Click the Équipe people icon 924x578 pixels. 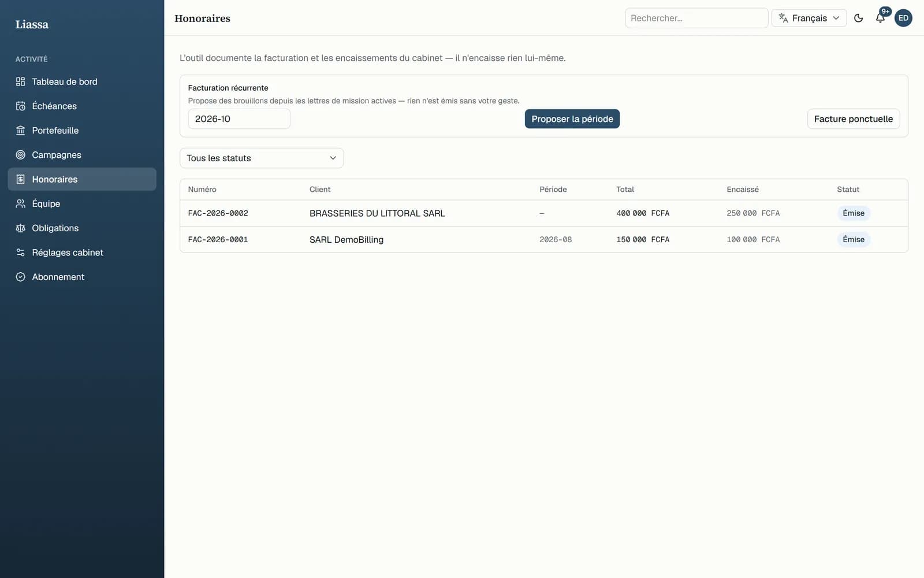(x=21, y=203)
